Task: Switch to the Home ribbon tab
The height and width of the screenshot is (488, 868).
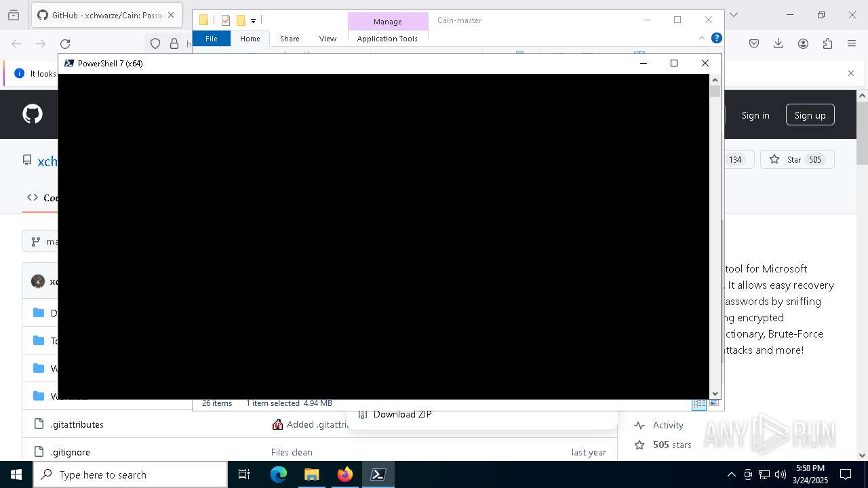Action: (250, 39)
